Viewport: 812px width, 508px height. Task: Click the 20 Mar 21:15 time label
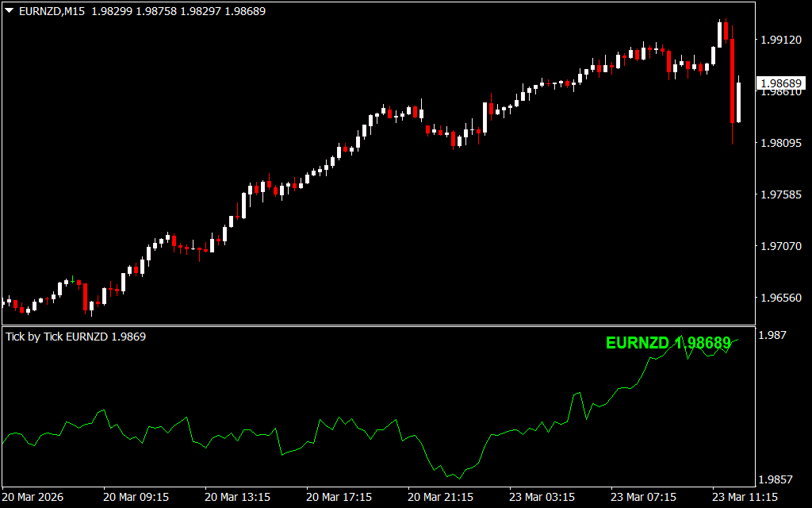click(440, 497)
